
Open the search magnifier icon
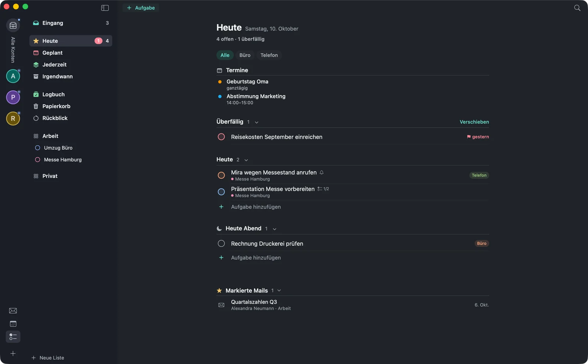[577, 8]
